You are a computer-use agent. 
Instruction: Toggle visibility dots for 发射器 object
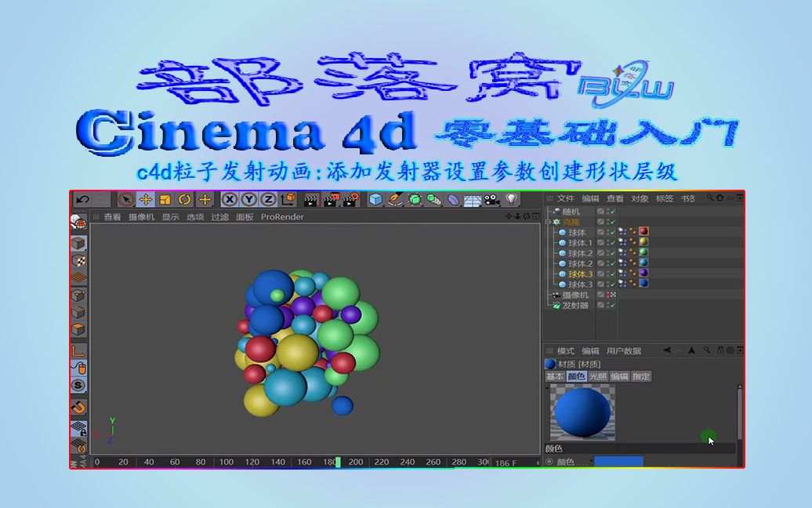point(607,305)
